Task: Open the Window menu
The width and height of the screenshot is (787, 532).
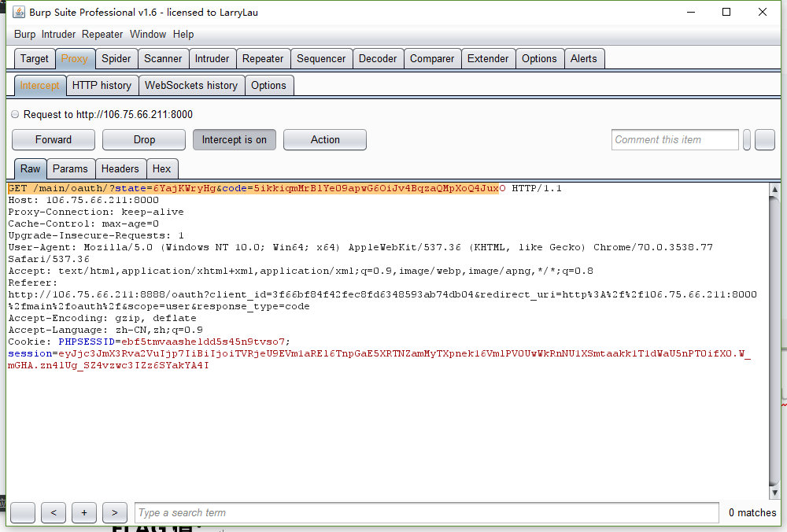Action: click(x=148, y=34)
